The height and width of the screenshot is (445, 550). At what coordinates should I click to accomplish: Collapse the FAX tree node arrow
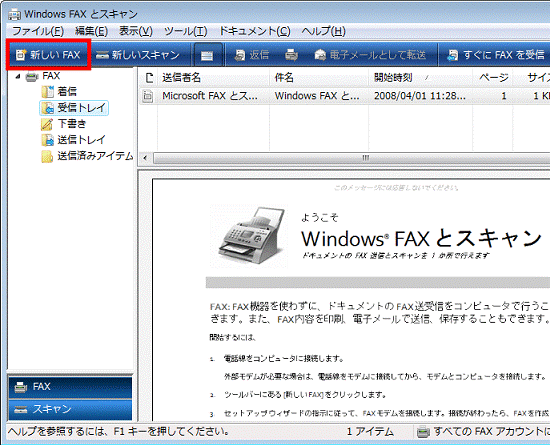point(18,76)
